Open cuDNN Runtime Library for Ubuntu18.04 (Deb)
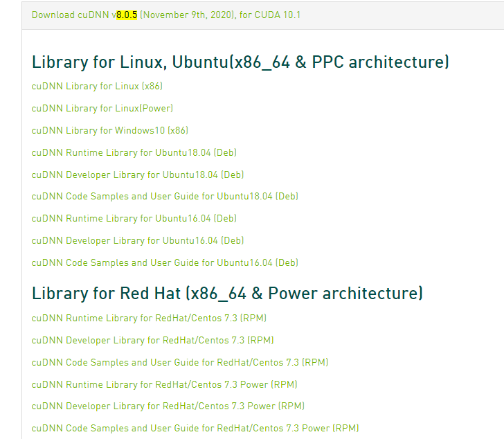The width and height of the screenshot is (504, 439). [134, 152]
